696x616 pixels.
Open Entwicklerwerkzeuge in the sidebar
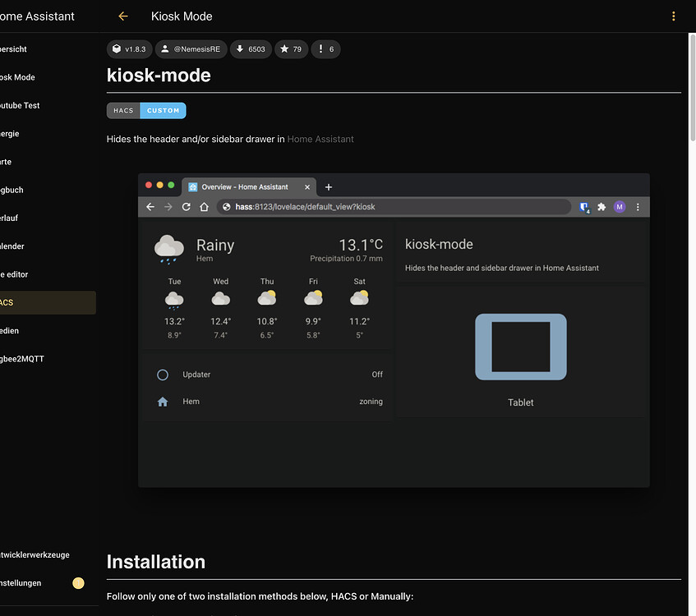33,554
